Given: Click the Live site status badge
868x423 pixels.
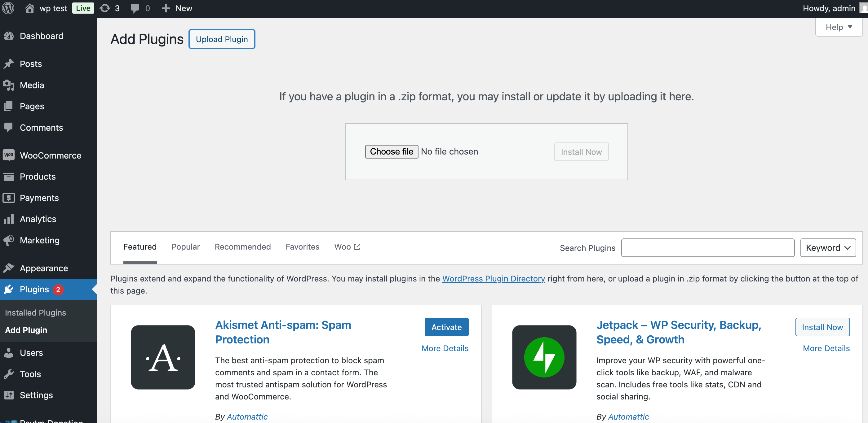Looking at the screenshot, I should [x=83, y=8].
